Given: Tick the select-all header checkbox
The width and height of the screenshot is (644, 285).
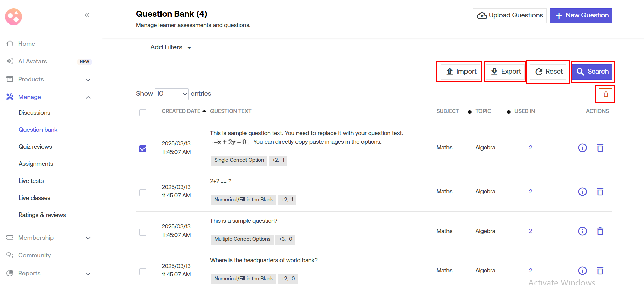Looking at the screenshot, I should pyautogui.click(x=143, y=113).
